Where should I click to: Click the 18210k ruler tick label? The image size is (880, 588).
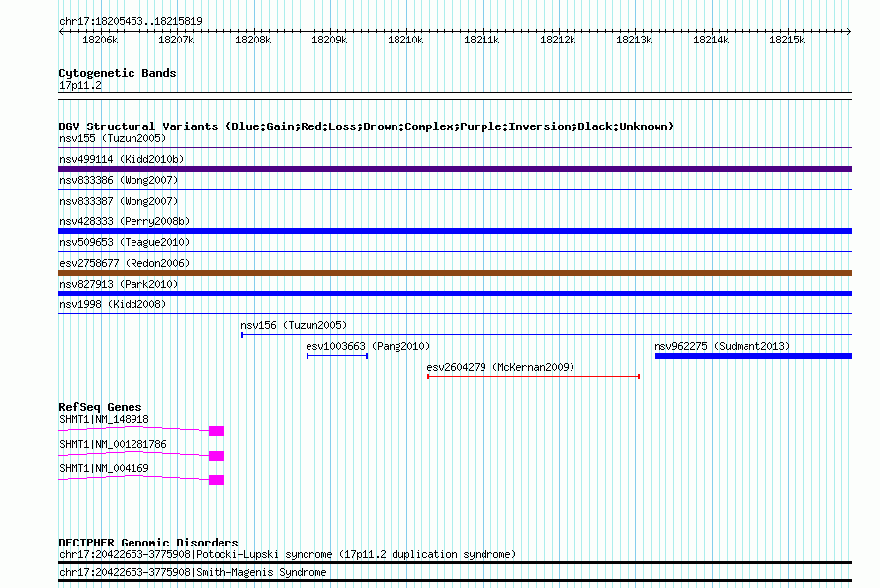[x=405, y=40]
